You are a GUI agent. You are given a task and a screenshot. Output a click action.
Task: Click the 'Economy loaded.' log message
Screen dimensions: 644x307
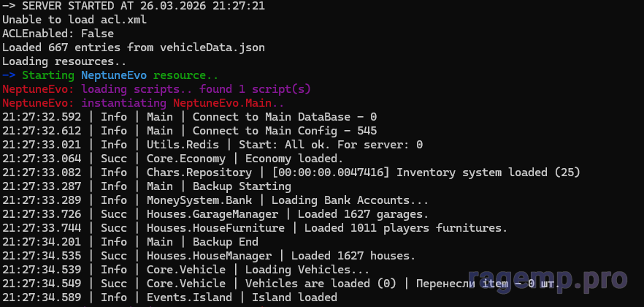click(294, 159)
